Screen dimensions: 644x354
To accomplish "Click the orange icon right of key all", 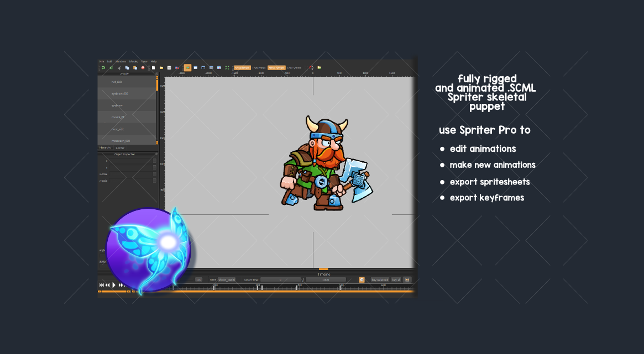I will click(407, 280).
